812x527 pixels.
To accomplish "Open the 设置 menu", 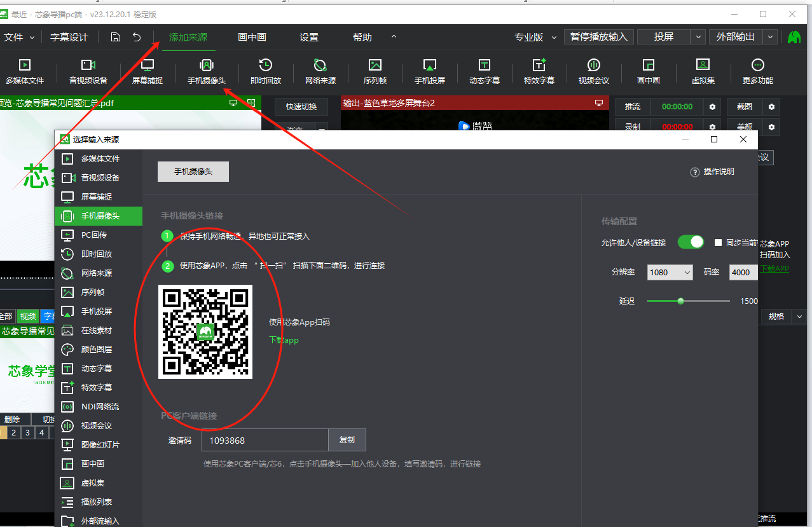I will [x=309, y=38].
